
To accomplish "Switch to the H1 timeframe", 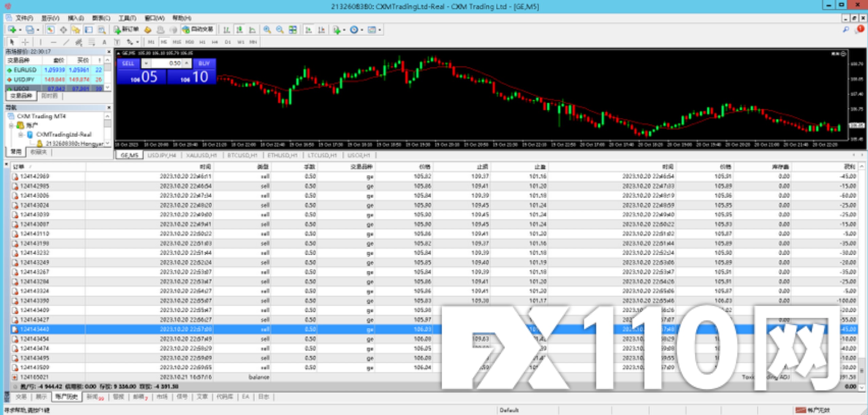I will point(202,42).
